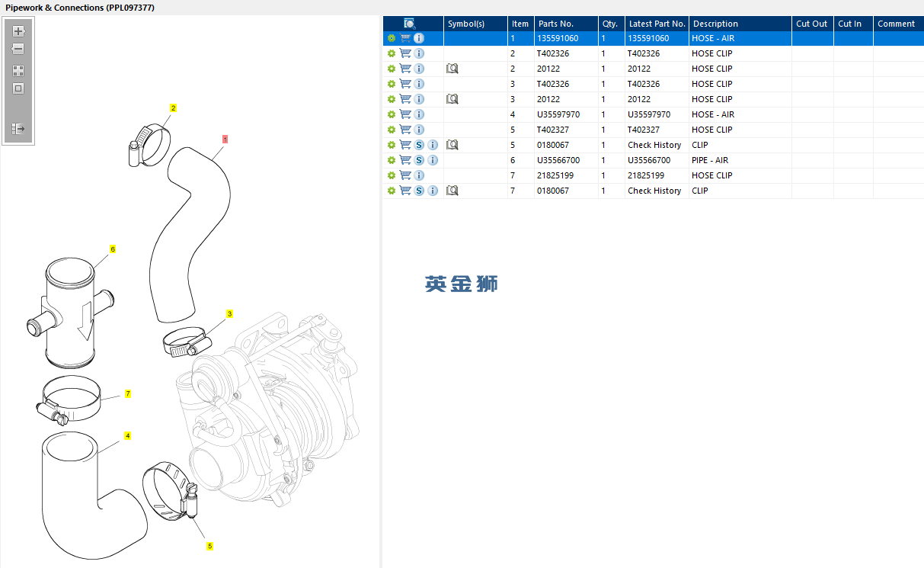Click Pipework & Connections (PPL097377) title
The width and height of the screenshot is (924, 568).
[81, 8]
